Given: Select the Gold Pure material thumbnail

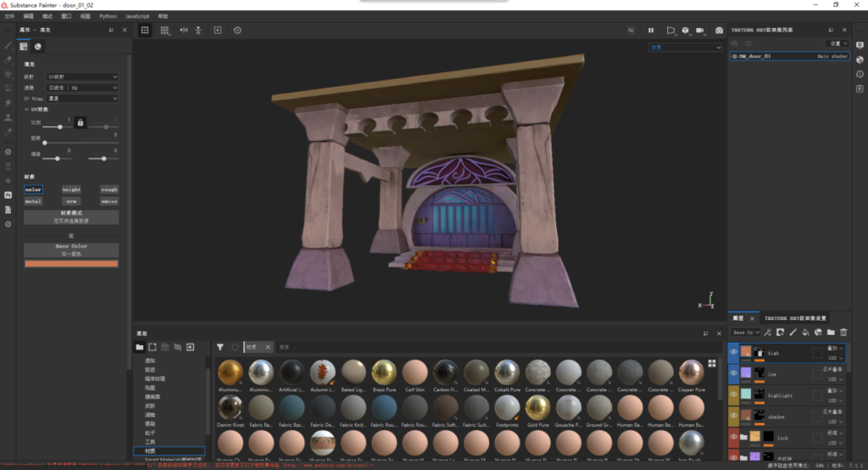Looking at the screenshot, I should pyautogui.click(x=537, y=408).
